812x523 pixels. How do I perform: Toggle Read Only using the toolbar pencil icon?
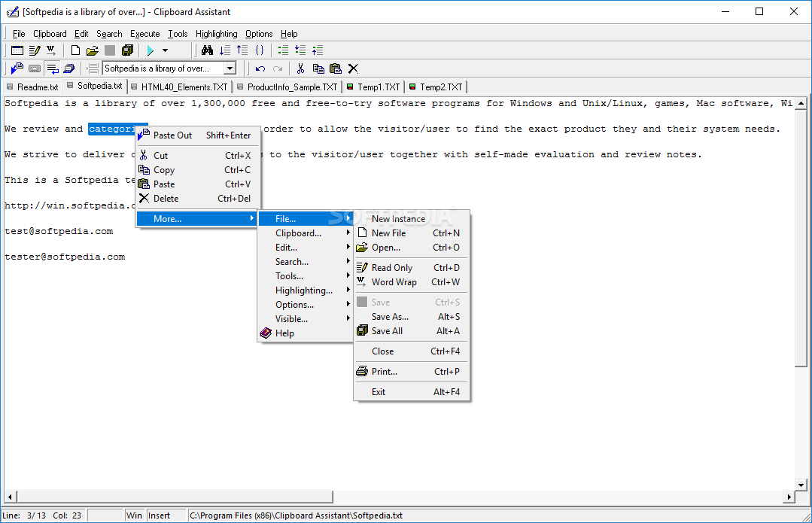click(x=35, y=50)
